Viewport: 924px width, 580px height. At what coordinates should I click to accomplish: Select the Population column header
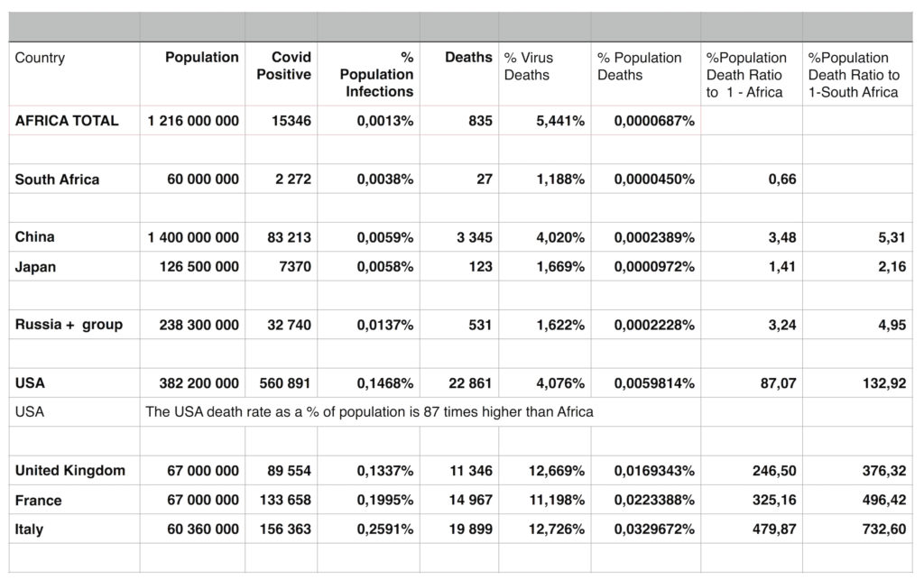point(192,74)
